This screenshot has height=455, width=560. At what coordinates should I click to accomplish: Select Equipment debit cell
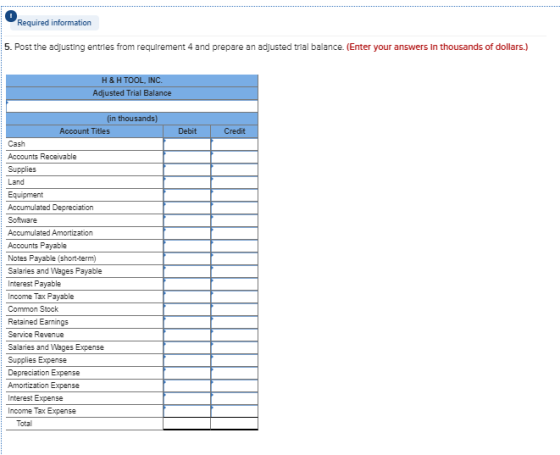(187, 195)
